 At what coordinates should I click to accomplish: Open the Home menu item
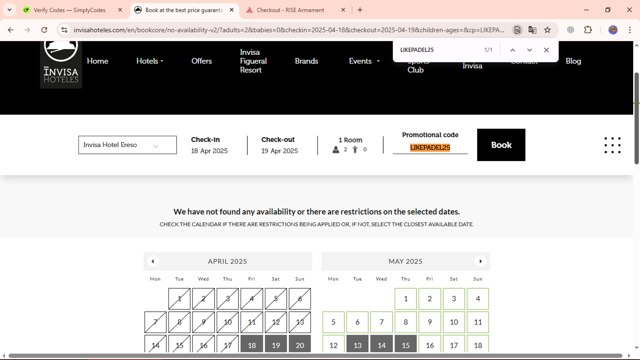(x=97, y=61)
